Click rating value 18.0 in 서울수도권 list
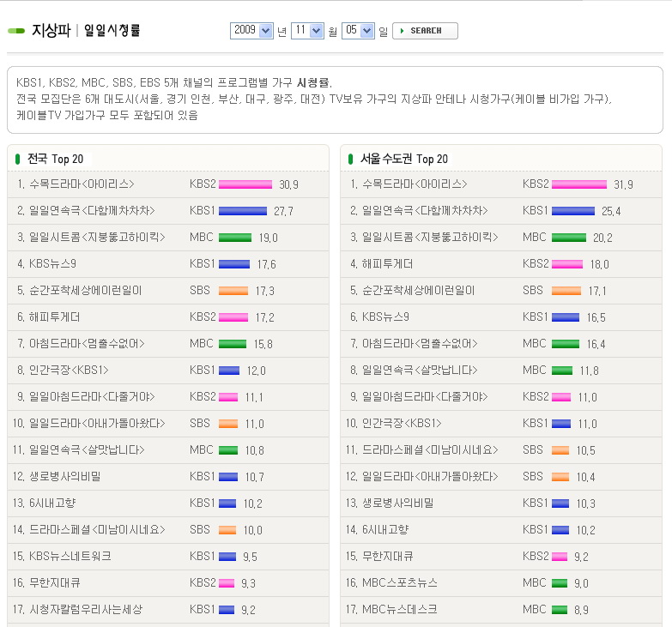The width and height of the screenshot is (672, 627). coord(600,264)
